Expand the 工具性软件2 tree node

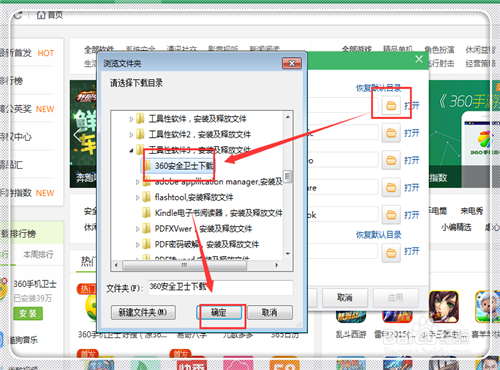[131, 135]
